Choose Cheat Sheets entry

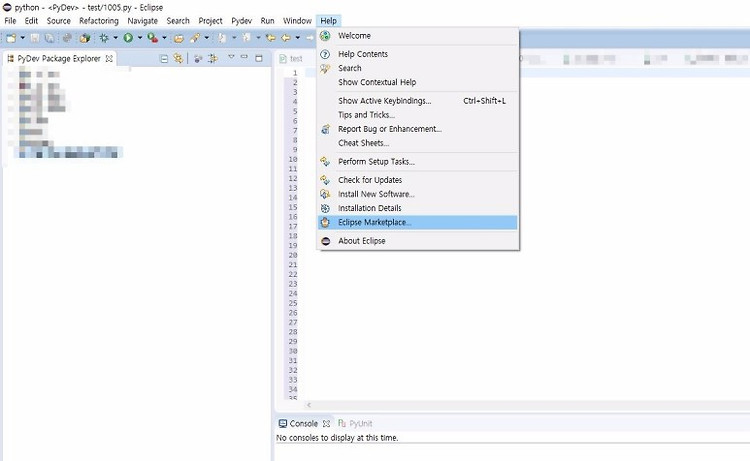(x=418, y=143)
